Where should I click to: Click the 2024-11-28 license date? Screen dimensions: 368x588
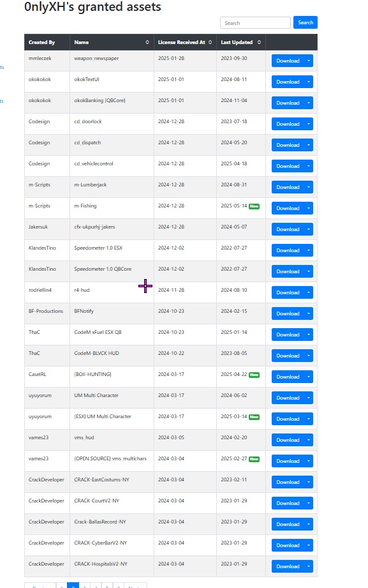click(172, 290)
